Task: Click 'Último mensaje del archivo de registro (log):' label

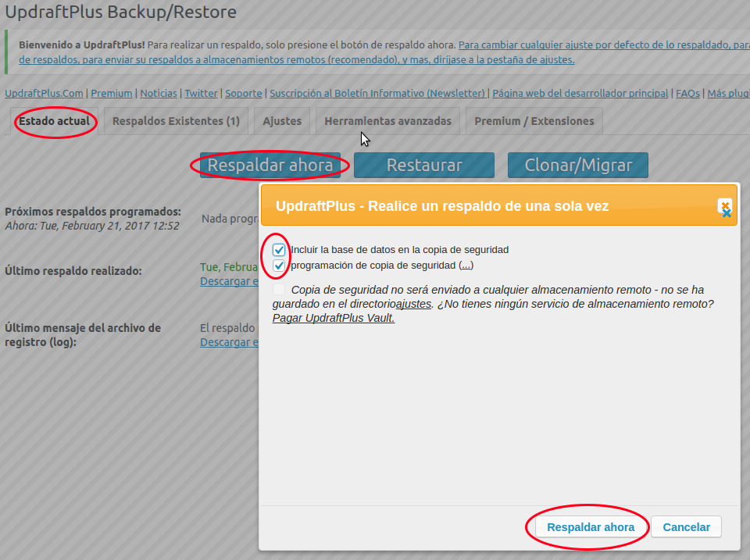Action: point(83,335)
